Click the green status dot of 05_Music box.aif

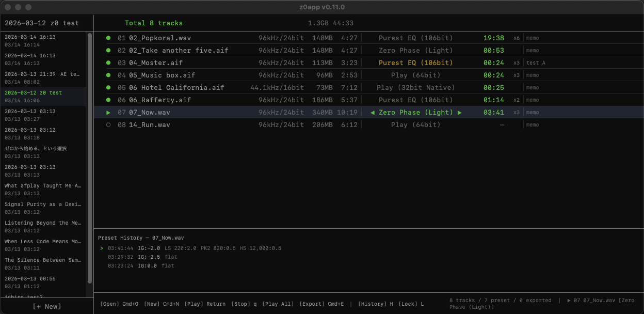(x=108, y=75)
